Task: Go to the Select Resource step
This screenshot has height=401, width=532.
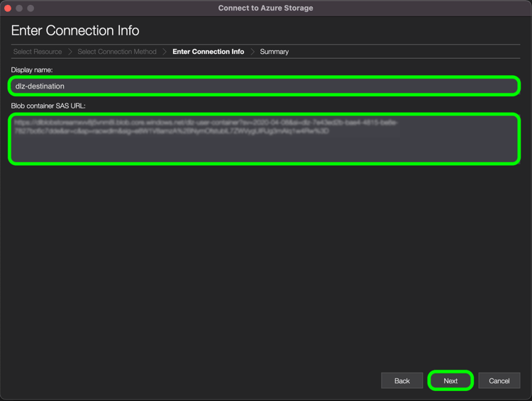Action: [x=38, y=52]
